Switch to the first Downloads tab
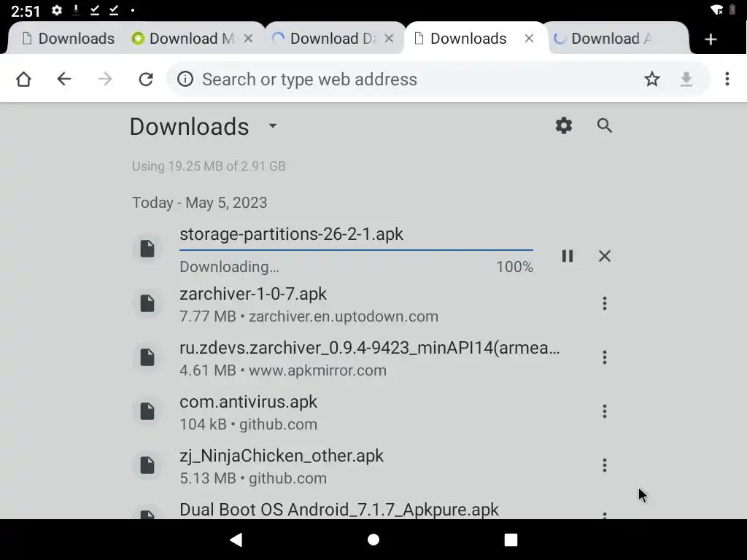747x560 pixels. click(69, 39)
